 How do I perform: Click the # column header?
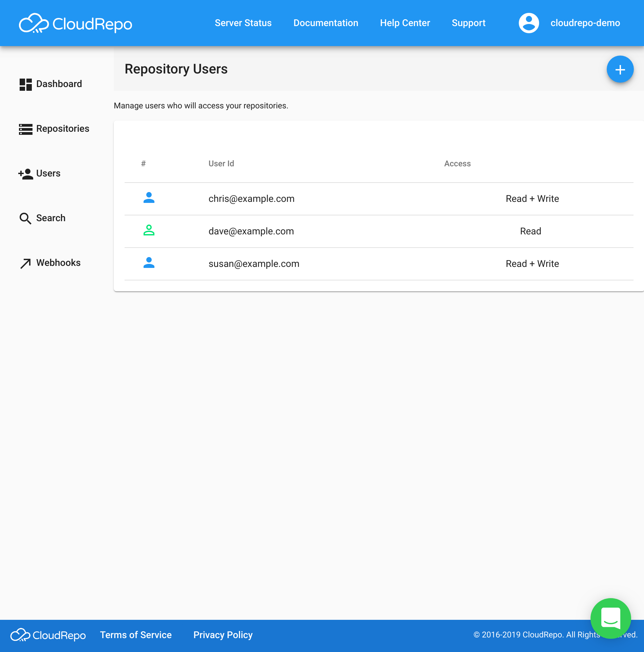click(x=143, y=164)
